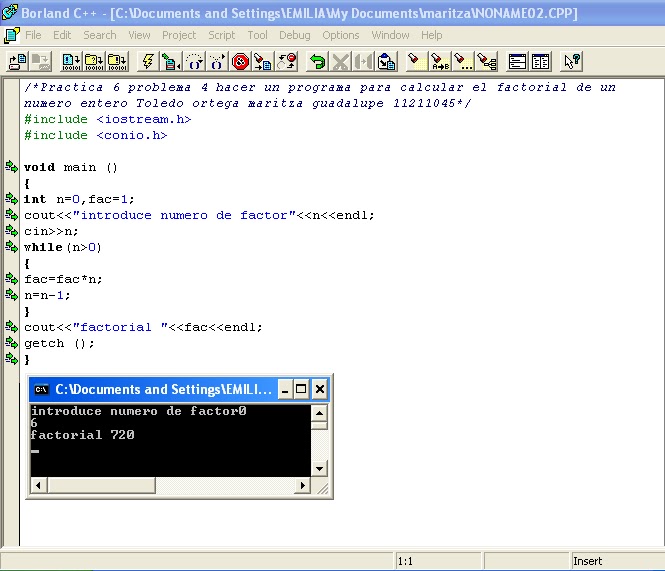Minimize the console output window
Image resolution: width=665 pixels, height=571 pixels.
(285, 389)
